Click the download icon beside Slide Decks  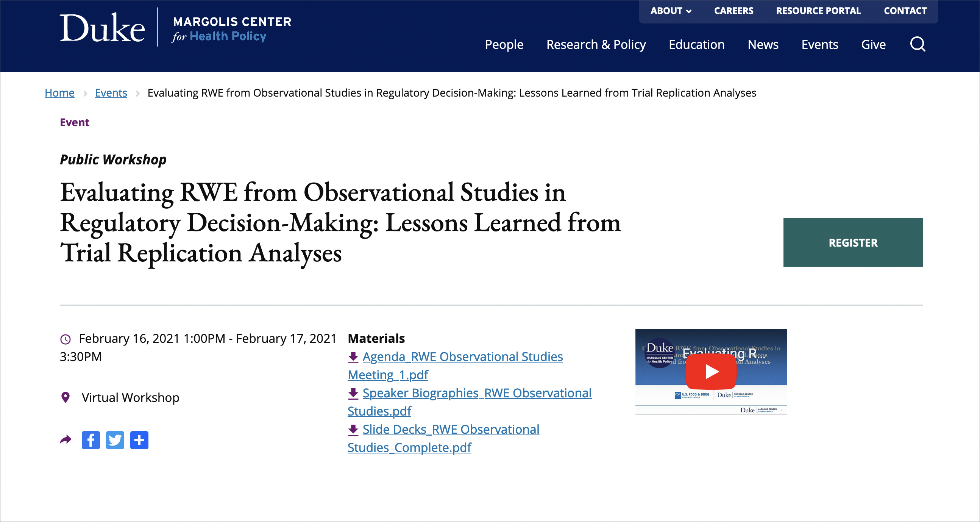coord(353,430)
